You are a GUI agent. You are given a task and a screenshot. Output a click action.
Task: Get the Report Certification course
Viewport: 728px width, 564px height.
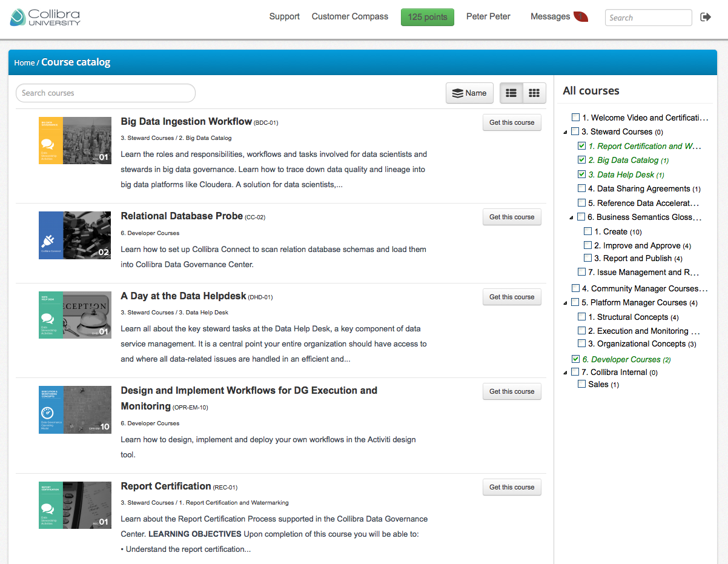(x=512, y=487)
